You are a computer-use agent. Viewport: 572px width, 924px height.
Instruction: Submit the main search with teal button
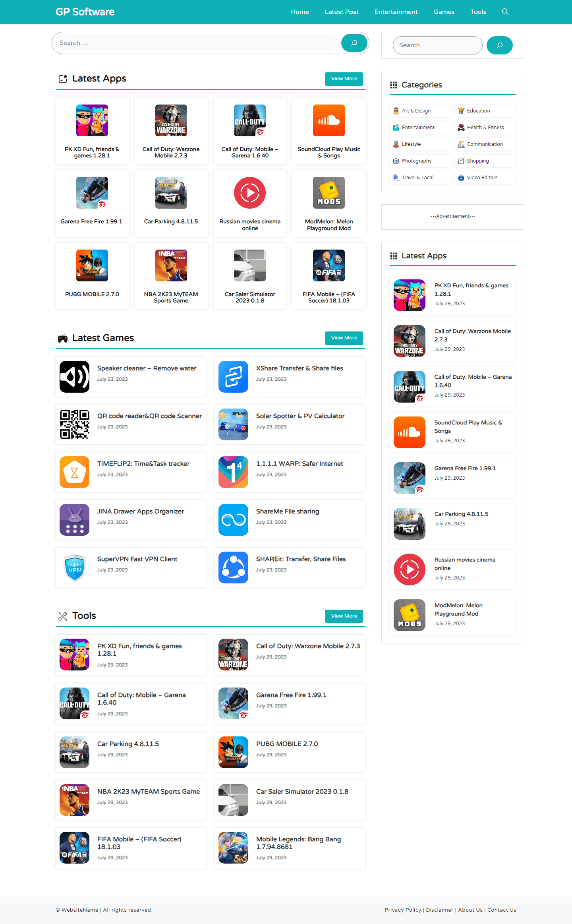(x=354, y=43)
